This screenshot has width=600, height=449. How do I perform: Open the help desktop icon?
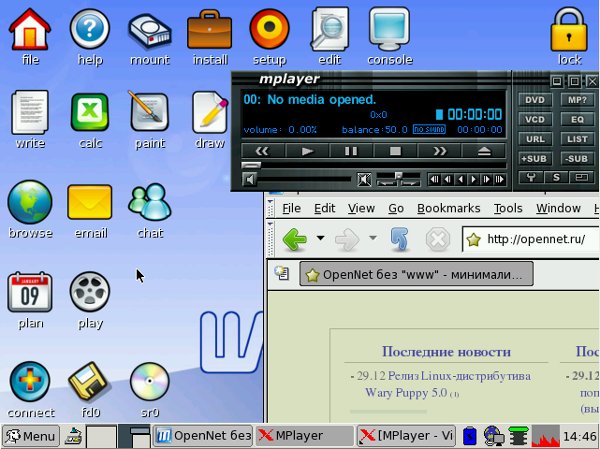click(90, 30)
